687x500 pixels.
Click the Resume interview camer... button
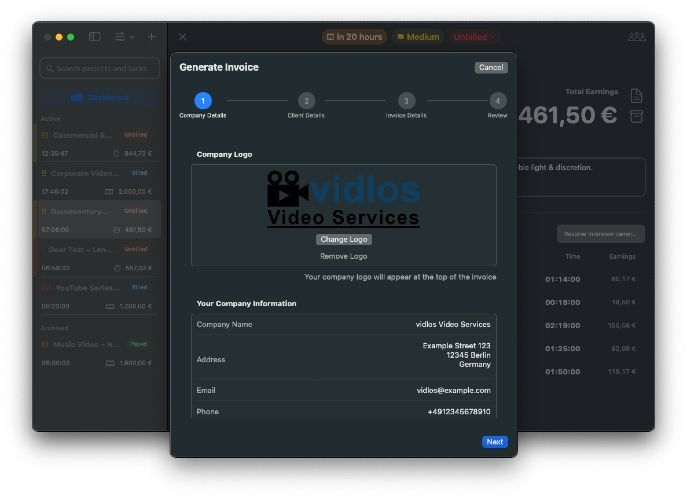click(601, 234)
